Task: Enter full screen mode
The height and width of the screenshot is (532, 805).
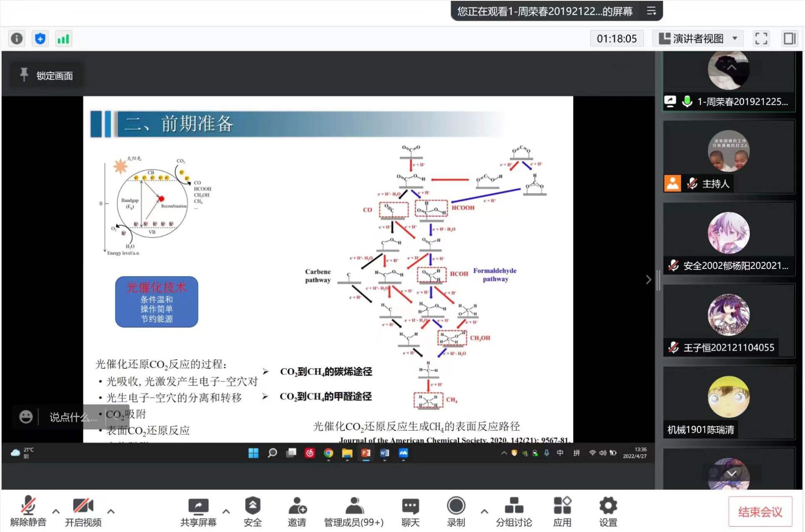Action: [761, 39]
